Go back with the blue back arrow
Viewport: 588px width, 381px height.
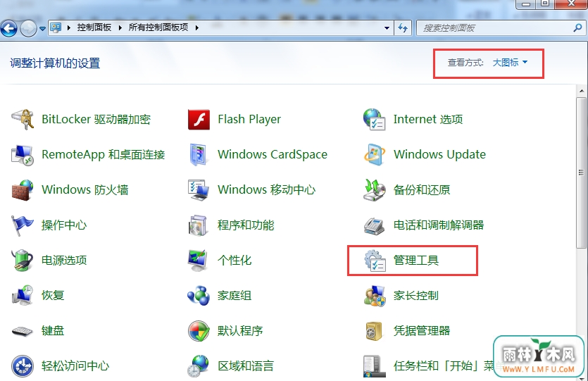pos(9,28)
